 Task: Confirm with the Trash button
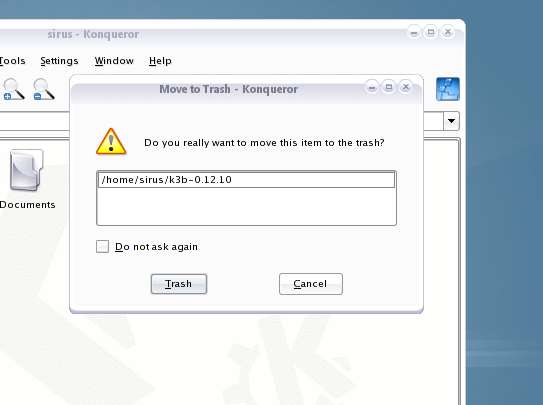click(179, 284)
